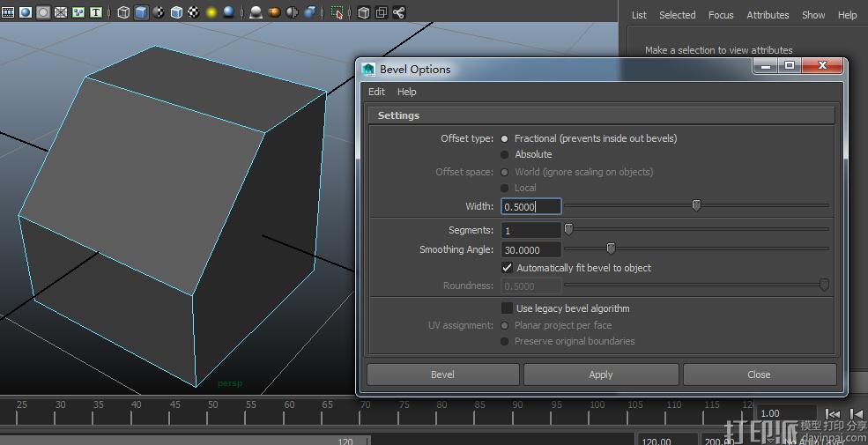Click the persp camera label in viewport
868x445 pixels.
[230, 383]
